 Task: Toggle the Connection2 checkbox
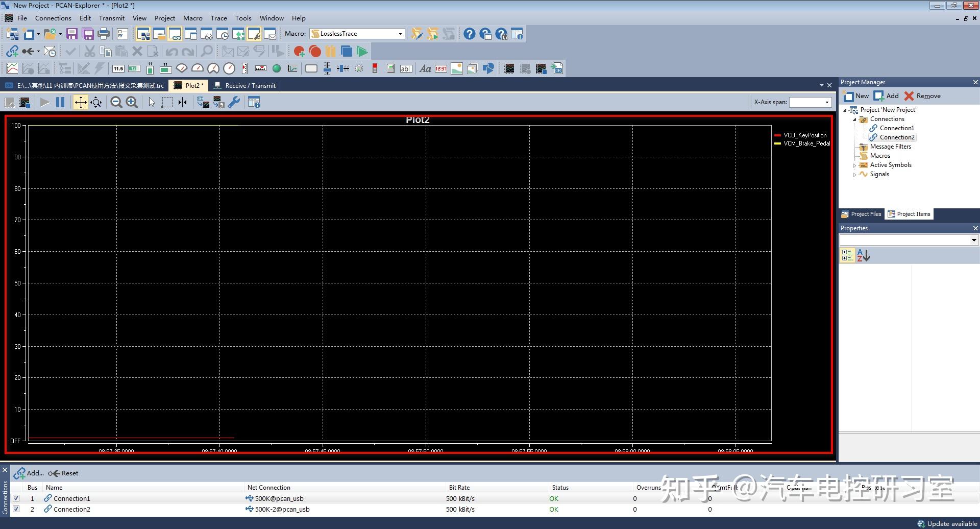(x=16, y=509)
